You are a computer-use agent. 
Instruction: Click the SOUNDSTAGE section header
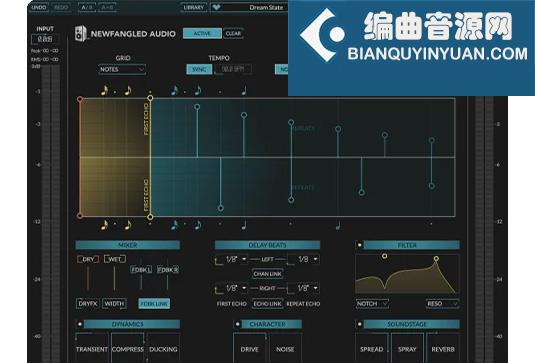coord(411,324)
